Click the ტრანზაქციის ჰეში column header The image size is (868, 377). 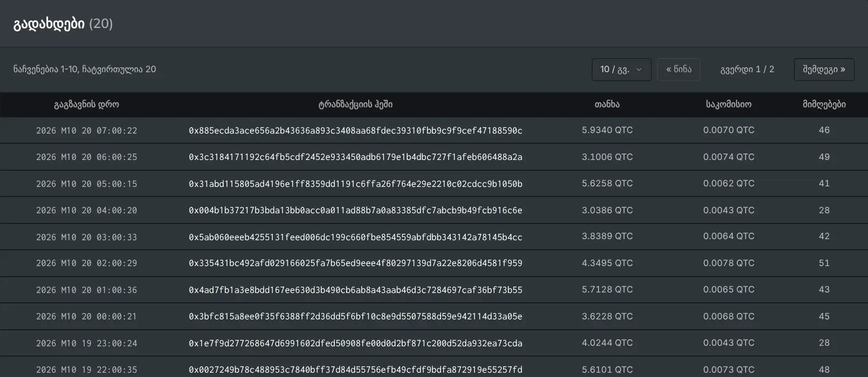tap(355, 104)
